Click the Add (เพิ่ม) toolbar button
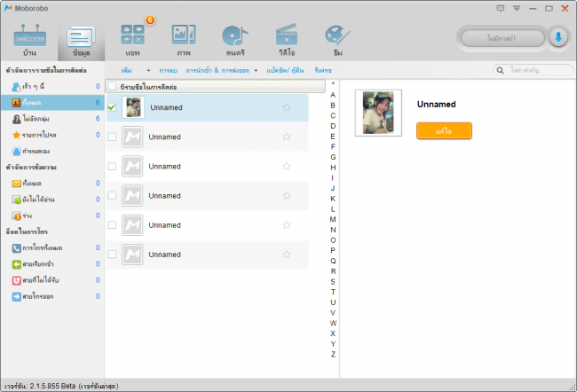 point(126,70)
